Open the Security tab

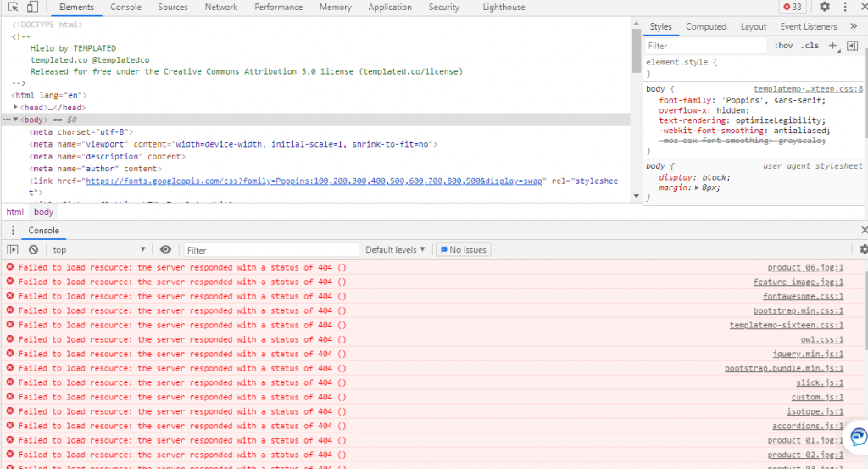(x=443, y=7)
